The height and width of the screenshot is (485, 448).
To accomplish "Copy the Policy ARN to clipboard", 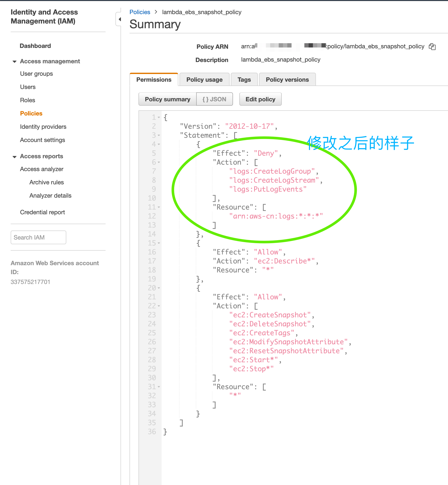I will pyautogui.click(x=432, y=46).
